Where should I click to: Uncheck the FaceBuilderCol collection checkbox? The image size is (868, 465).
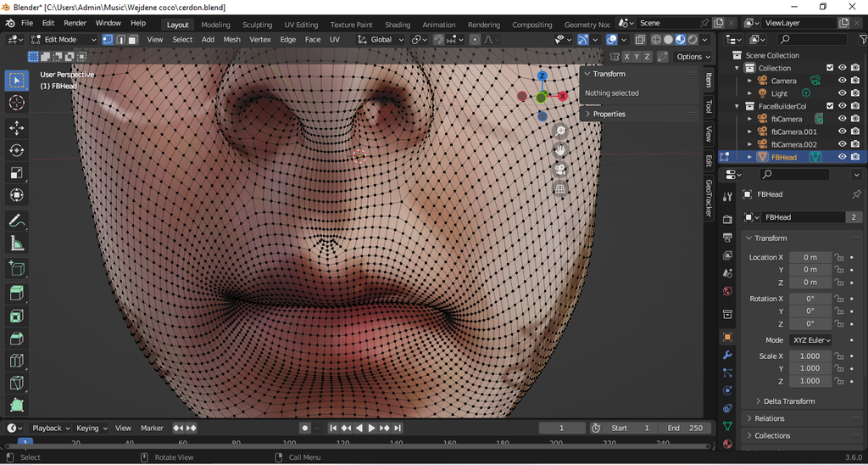pos(830,106)
